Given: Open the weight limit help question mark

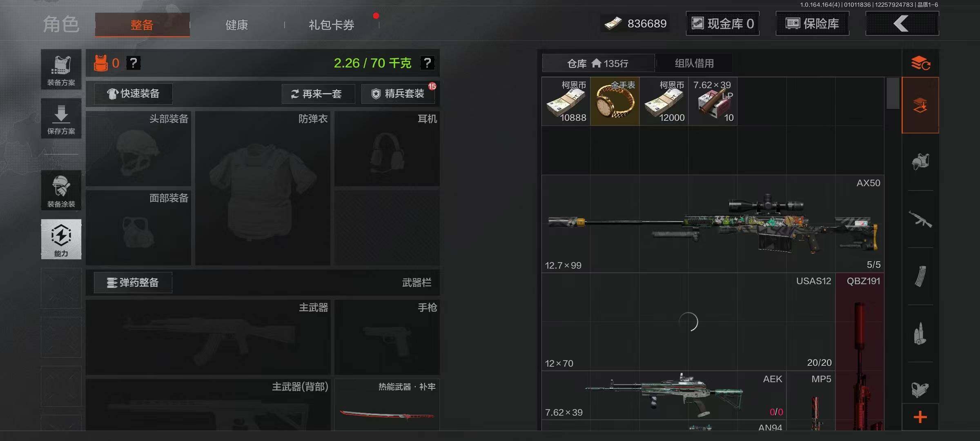Looking at the screenshot, I should 427,63.
